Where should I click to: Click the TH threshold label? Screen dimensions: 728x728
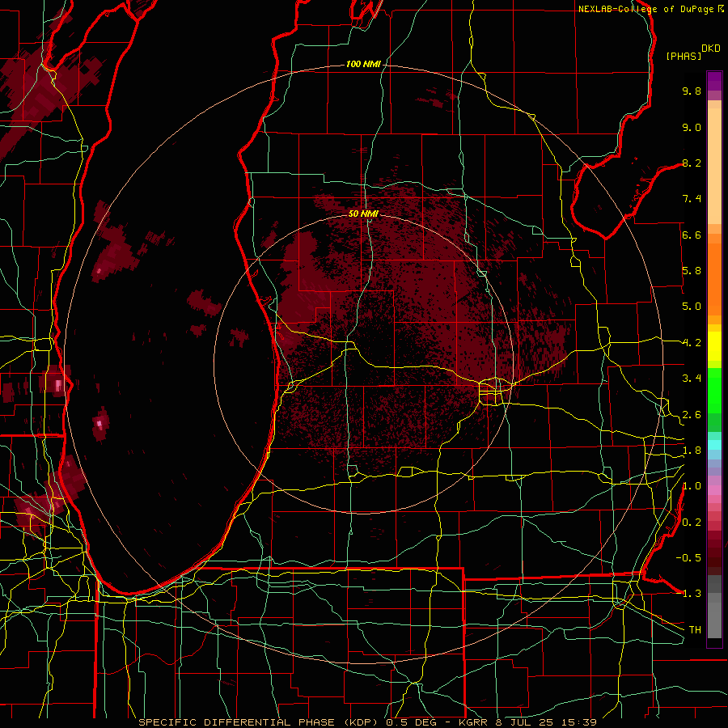695,630
